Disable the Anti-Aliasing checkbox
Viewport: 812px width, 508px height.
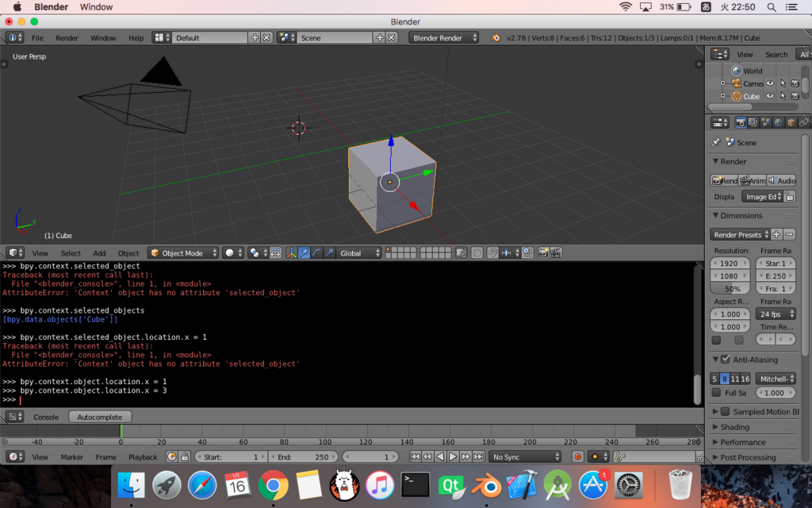[726, 360]
